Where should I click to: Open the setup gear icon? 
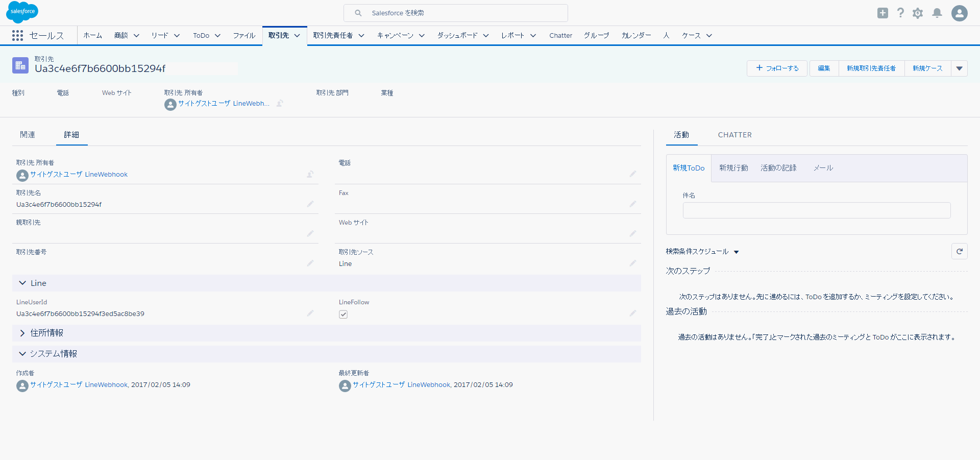[918, 13]
